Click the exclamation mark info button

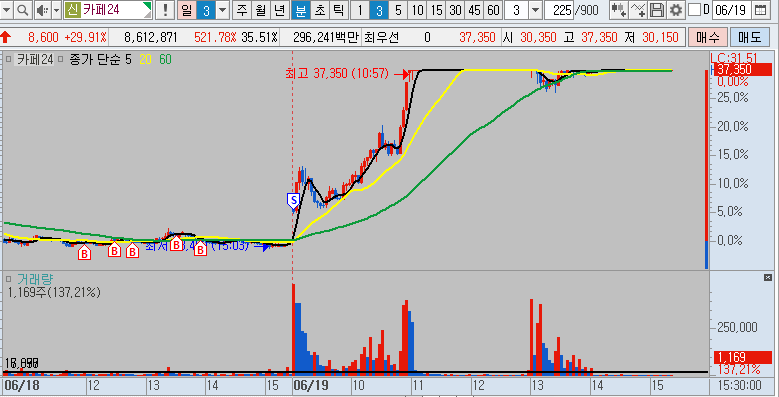coord(165,10)
